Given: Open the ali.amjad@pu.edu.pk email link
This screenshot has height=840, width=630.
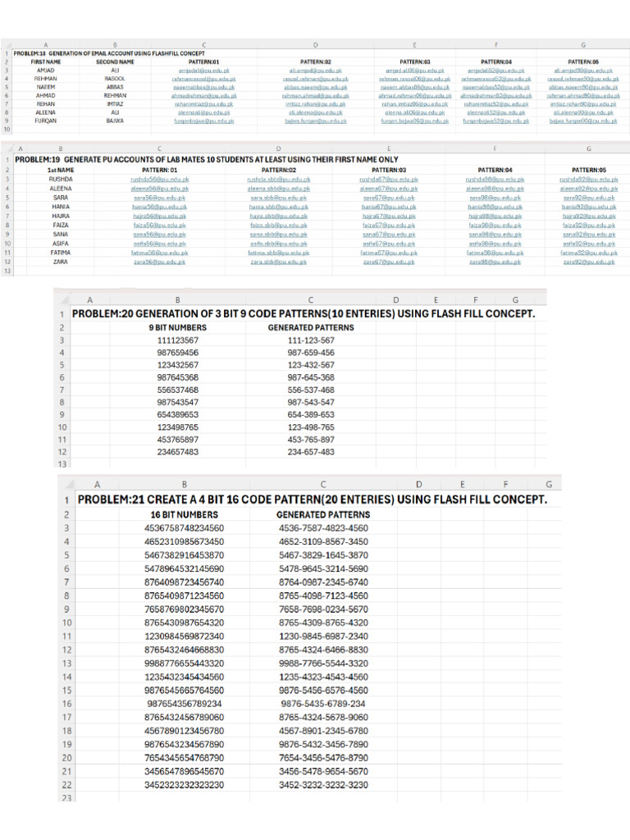Looking at the screenshot, I should (315, 71).
